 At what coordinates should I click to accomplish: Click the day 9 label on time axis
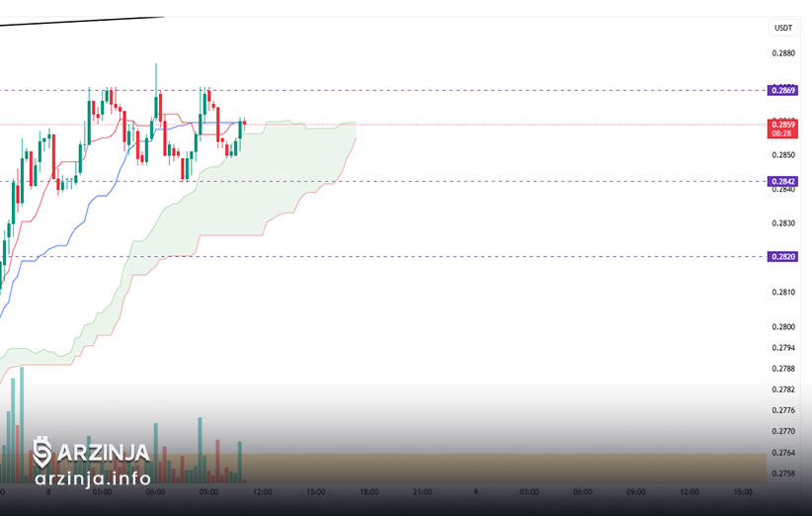click(476, 492)
